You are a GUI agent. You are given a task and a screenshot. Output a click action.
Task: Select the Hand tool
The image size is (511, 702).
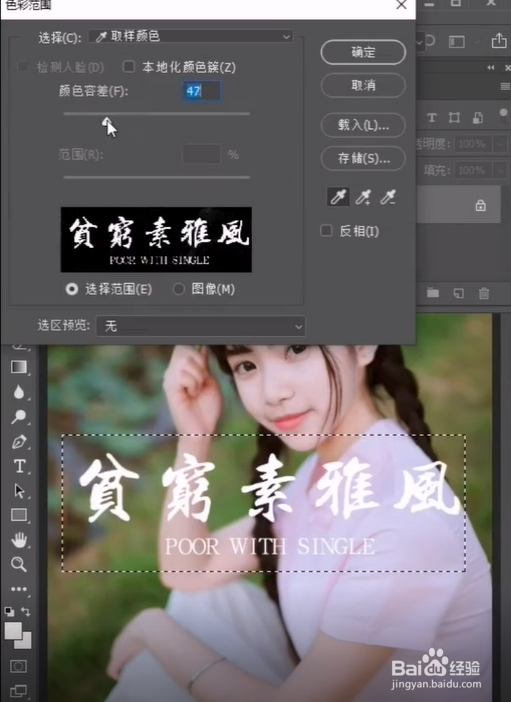coord(19,540)
